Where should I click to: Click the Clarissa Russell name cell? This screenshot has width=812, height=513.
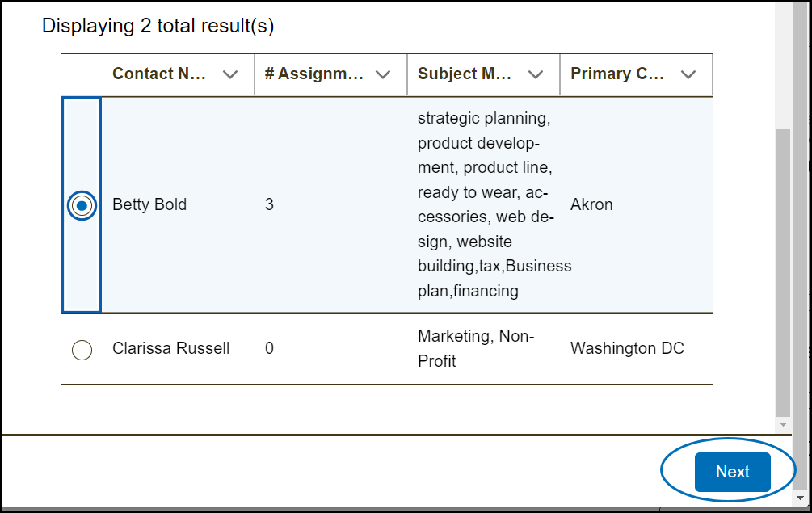pos(170,348)
